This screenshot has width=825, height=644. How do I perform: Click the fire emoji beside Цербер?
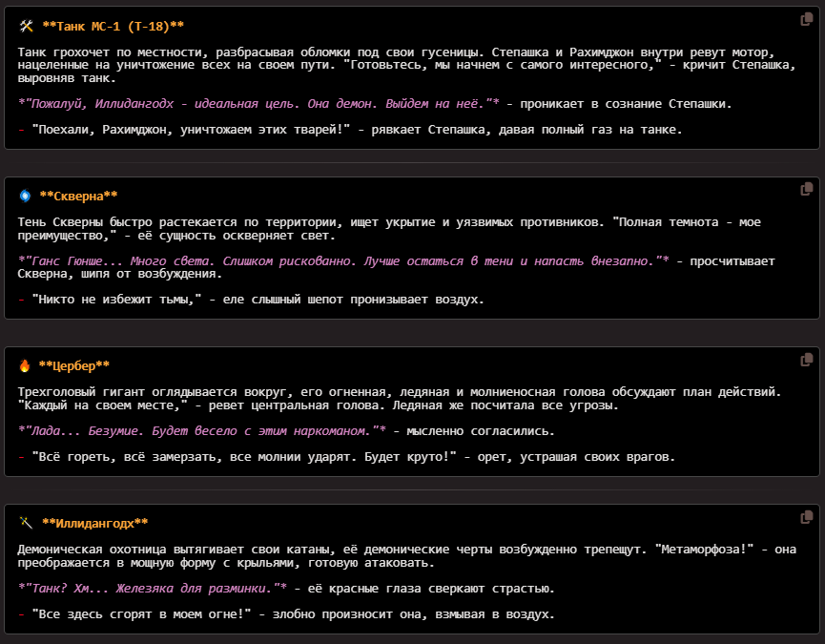(x=25, y=365)
